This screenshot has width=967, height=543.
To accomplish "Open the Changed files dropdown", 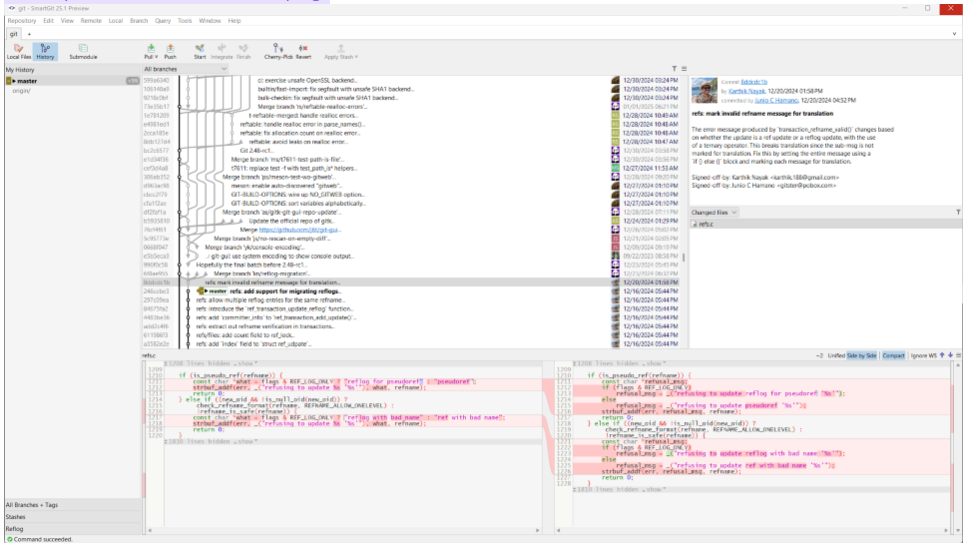I will pos(714,212).
